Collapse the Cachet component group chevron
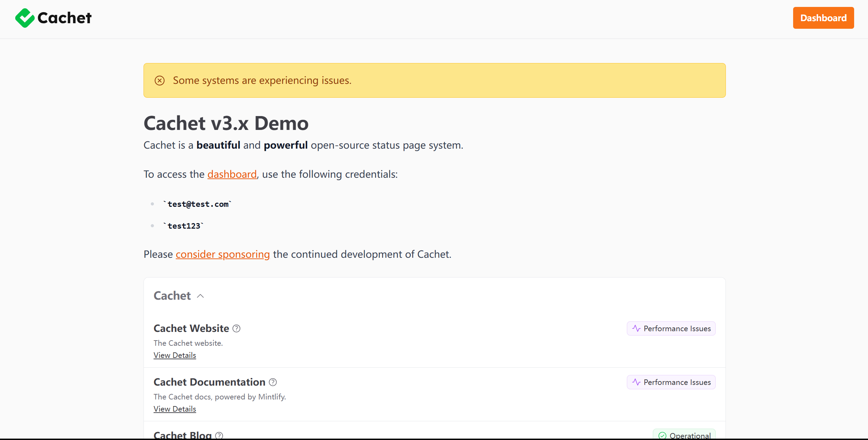 point(200,296)
